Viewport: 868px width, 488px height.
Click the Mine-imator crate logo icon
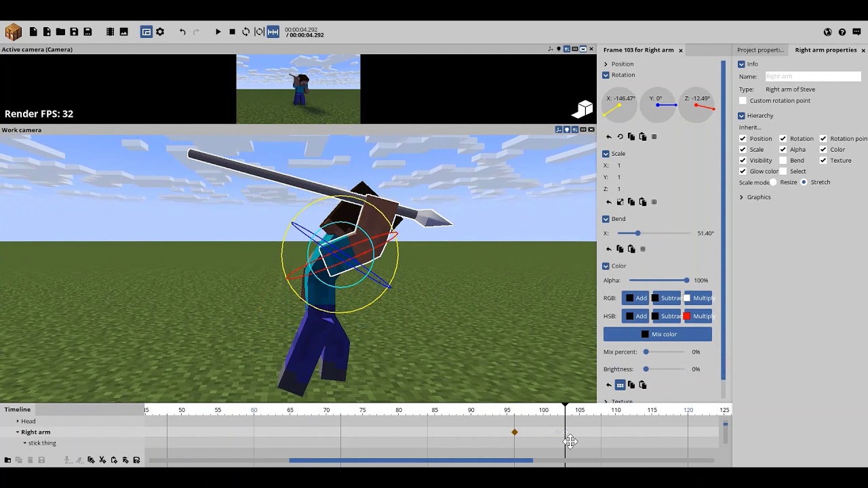pyautogui.click(x=14, y=32)
